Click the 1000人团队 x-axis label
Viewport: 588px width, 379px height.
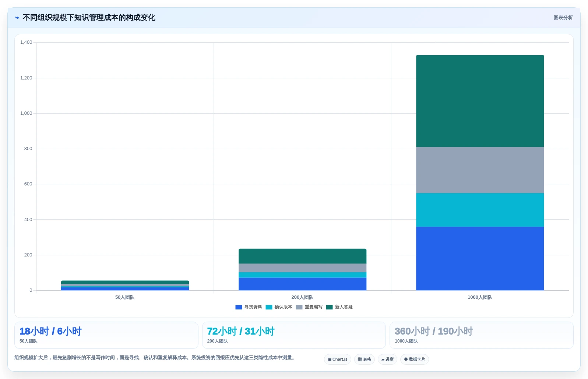[x=480, y=297]
